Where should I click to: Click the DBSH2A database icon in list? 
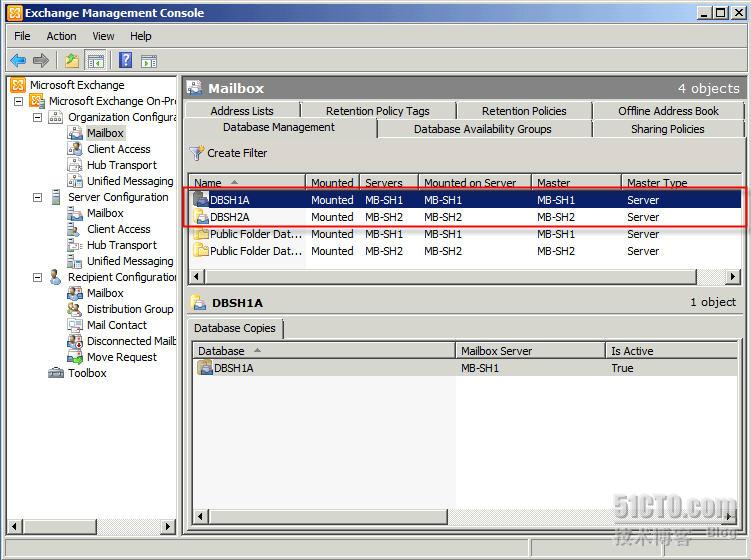tap(201, 217)
